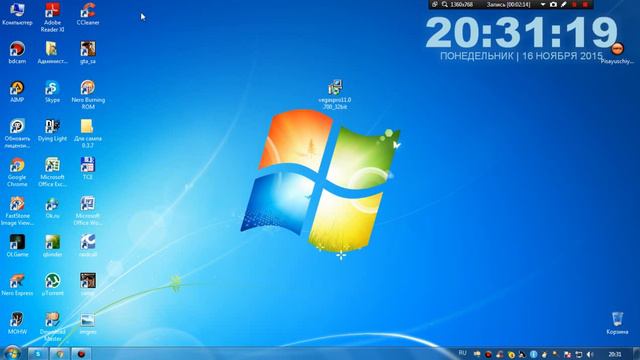Open the Google Chrome desktop shortcut
Viewport: 640px width, 360px height.
(x=17, y=172)
